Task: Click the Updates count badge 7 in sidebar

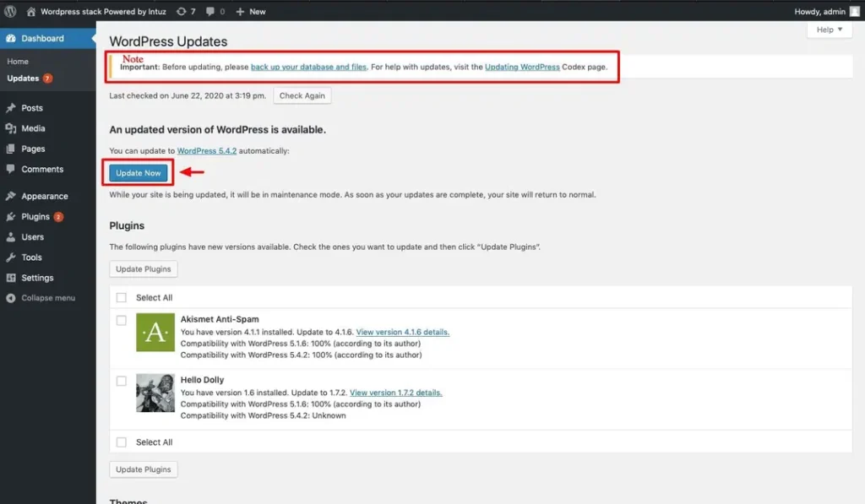Action: click(x=48, y=79)
